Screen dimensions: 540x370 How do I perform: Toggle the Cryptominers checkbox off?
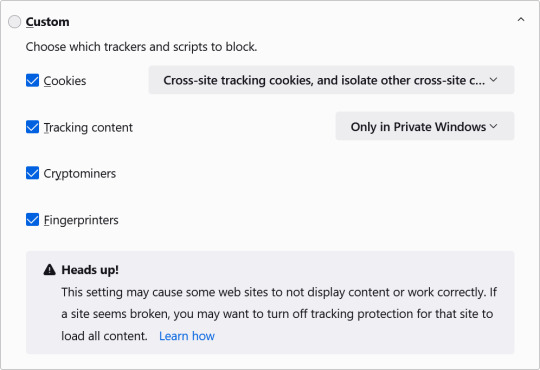pyautogui.click(x=32, y=173)
